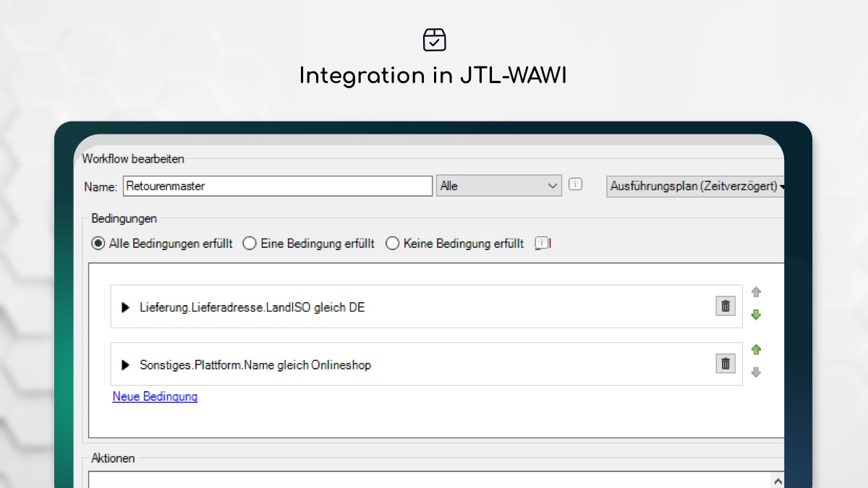Image resolution: width=868 pixels, height=488 pixels.
Task: Choose Eine Bedingung erfüllt radio option
Action: (250, 244)
